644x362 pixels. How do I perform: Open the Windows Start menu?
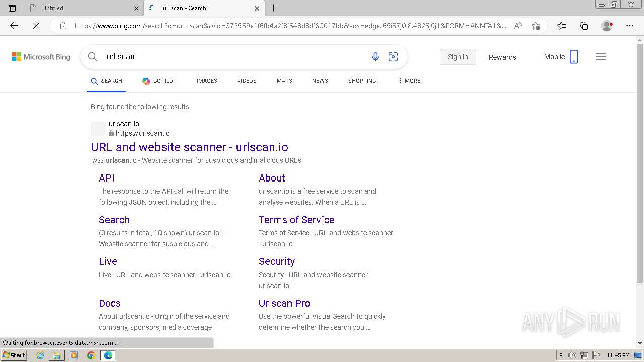(x=14, y=355)
